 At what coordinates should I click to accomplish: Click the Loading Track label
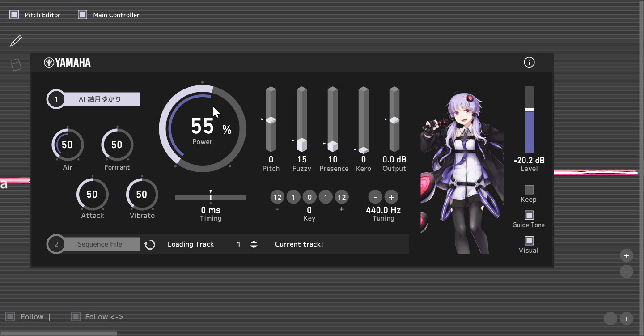[x=191, y=244]
